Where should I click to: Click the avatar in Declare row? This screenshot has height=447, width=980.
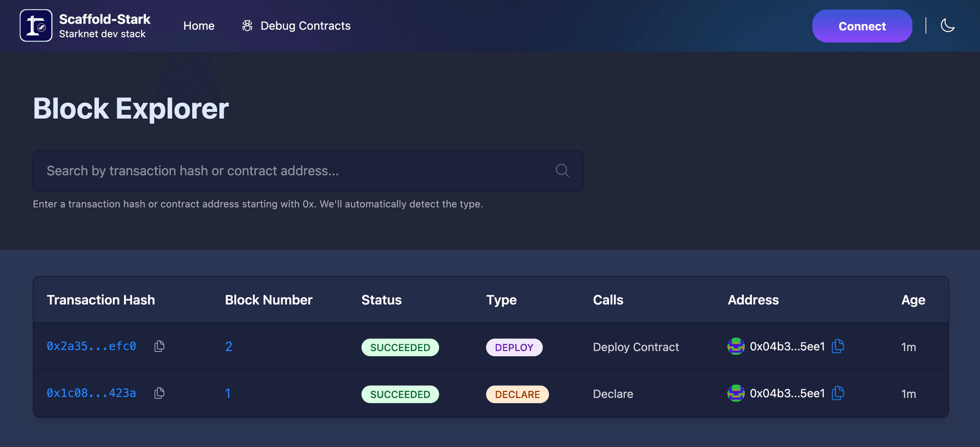pyautogui.click(x=736, y=393)
